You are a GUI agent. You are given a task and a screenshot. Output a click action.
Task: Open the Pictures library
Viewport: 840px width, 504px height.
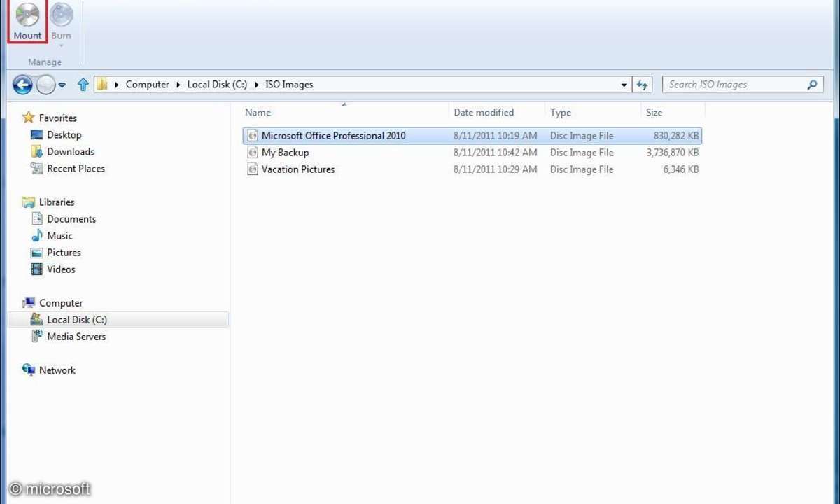click(64, 253)
